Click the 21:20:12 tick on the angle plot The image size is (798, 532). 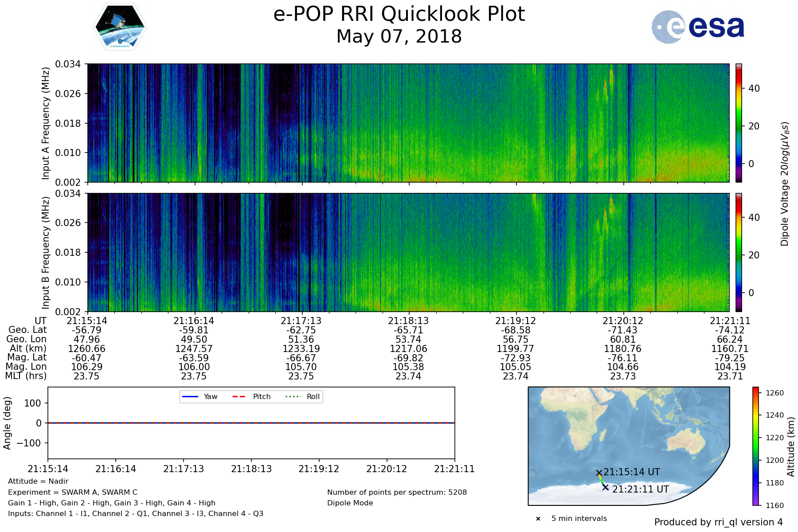pos(387,469)
